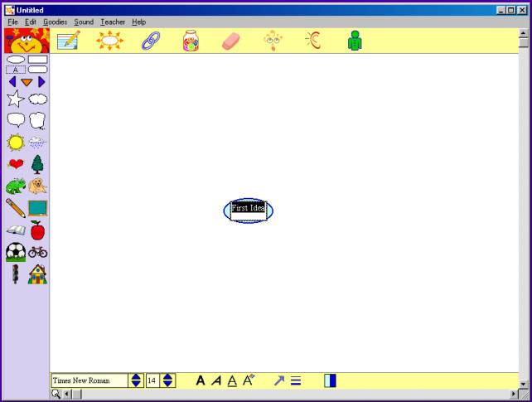This screenshot has width=532, height=402.
Task: Select the rounded rectangle symbol
Action: 37,70
